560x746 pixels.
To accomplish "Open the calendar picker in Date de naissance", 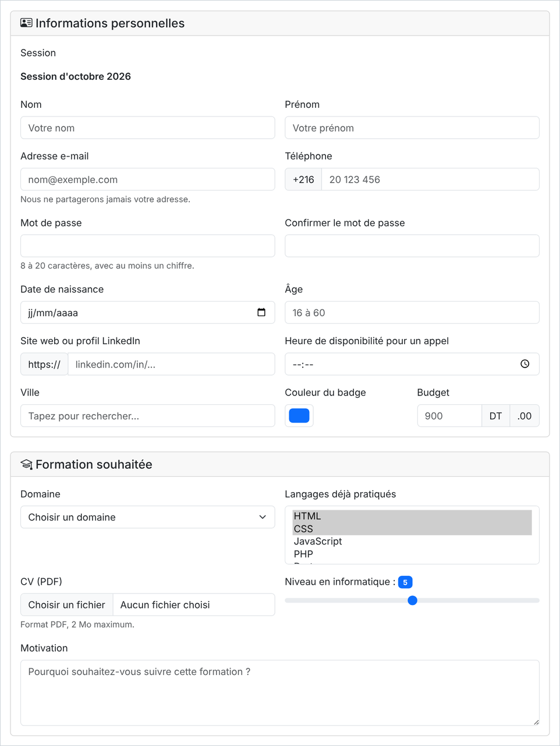I will 261,313.
